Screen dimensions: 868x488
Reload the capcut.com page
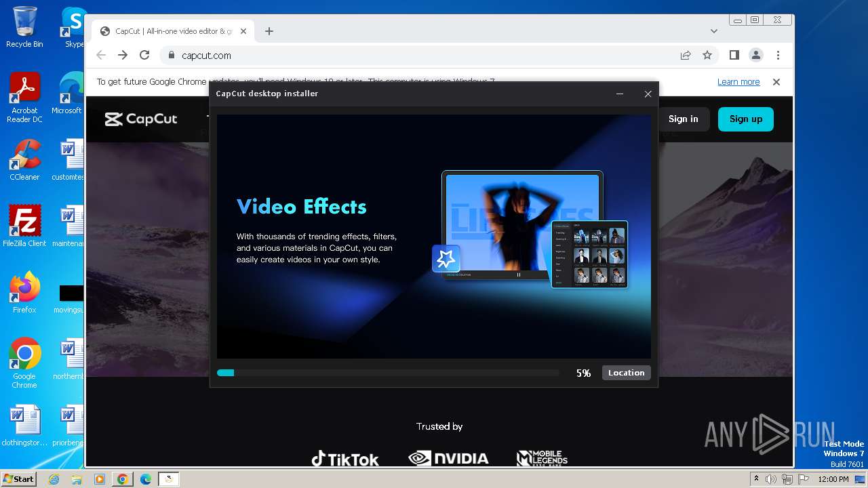(144, 56)
